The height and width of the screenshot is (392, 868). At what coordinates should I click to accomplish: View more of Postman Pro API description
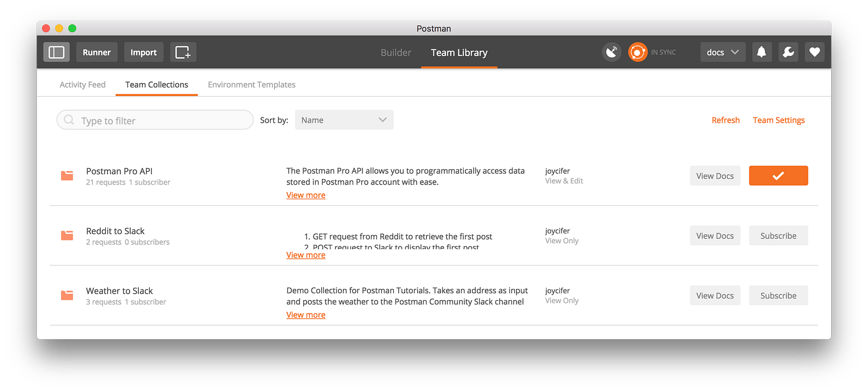(306, 195)
